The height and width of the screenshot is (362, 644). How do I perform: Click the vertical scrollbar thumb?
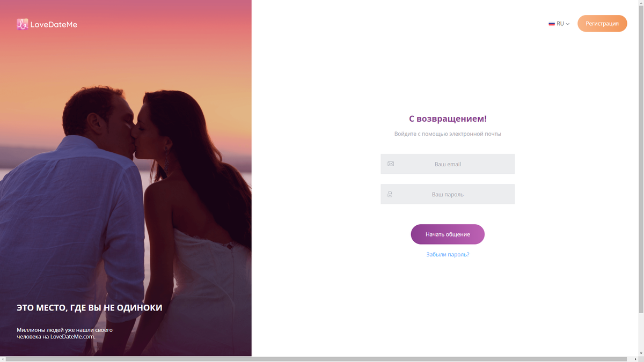coord(641,159)
